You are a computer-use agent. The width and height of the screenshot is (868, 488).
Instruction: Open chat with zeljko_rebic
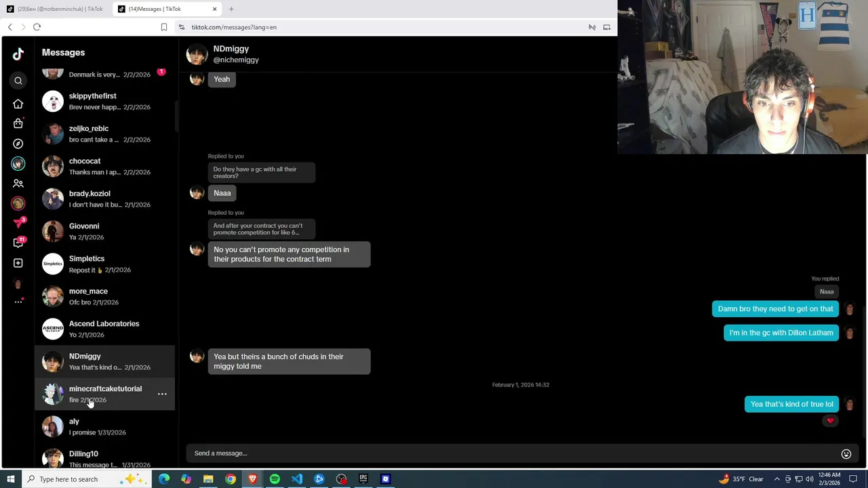(105, 134)
